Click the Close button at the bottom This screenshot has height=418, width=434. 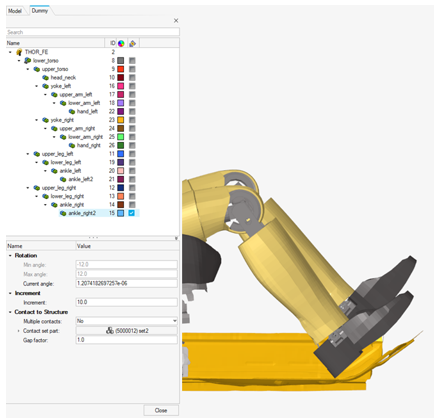point(161,410)
